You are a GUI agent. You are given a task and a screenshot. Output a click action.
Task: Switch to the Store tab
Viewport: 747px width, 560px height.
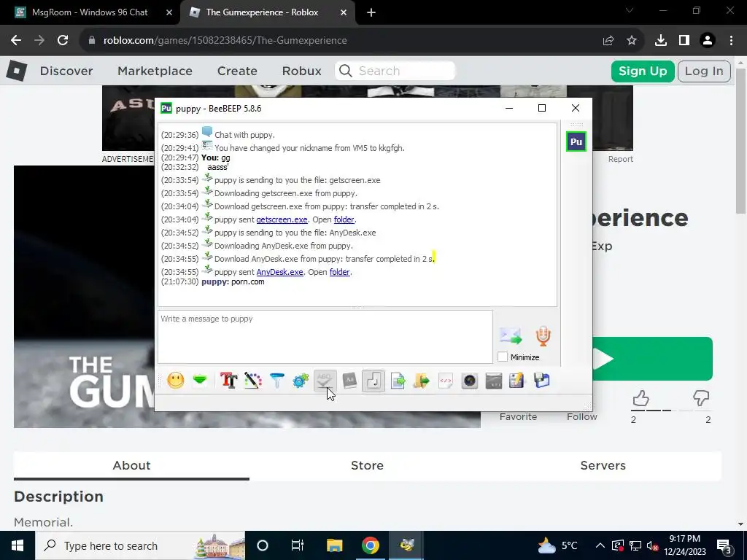[x=367, y=465]
